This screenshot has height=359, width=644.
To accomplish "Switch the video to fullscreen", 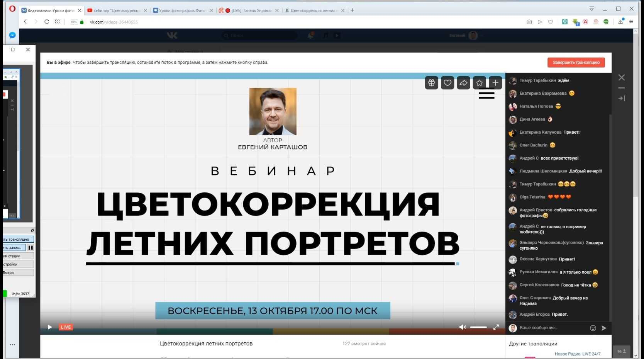I will click(x=496, y=327).
